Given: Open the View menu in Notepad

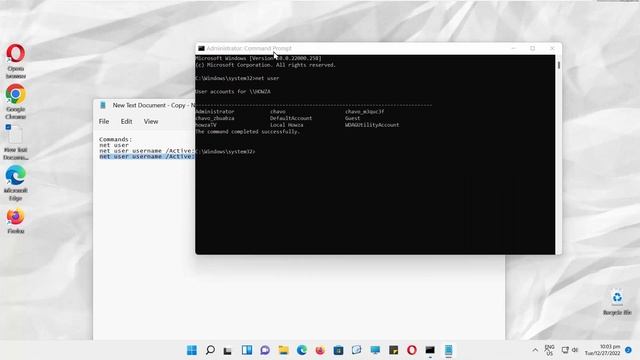Looking at the screenshot, I should (x=151, y=122).
